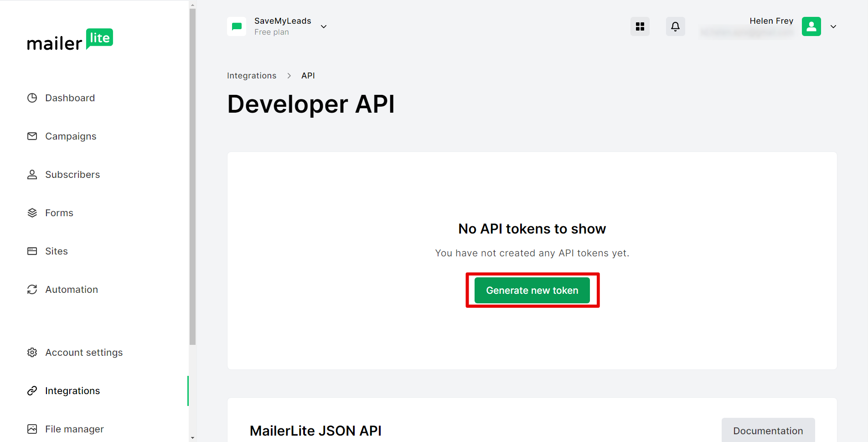Viewport: 868px width, 442px height.
Task: Click Integrations breadcrumb link
Action: click(x=252, y=76)
